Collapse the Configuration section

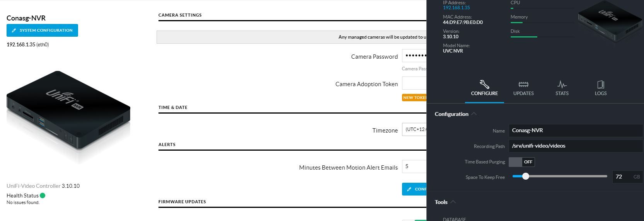click(474, 114)
